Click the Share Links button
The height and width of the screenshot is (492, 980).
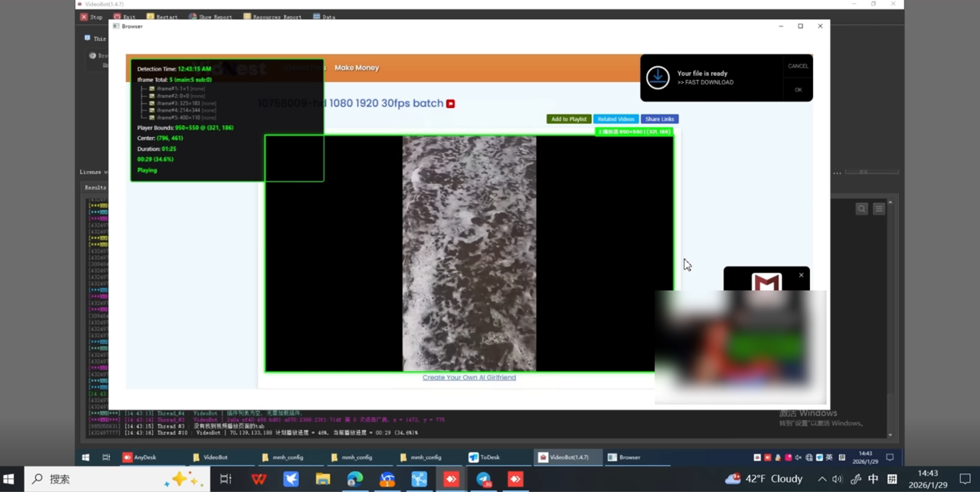pos(660,119)
